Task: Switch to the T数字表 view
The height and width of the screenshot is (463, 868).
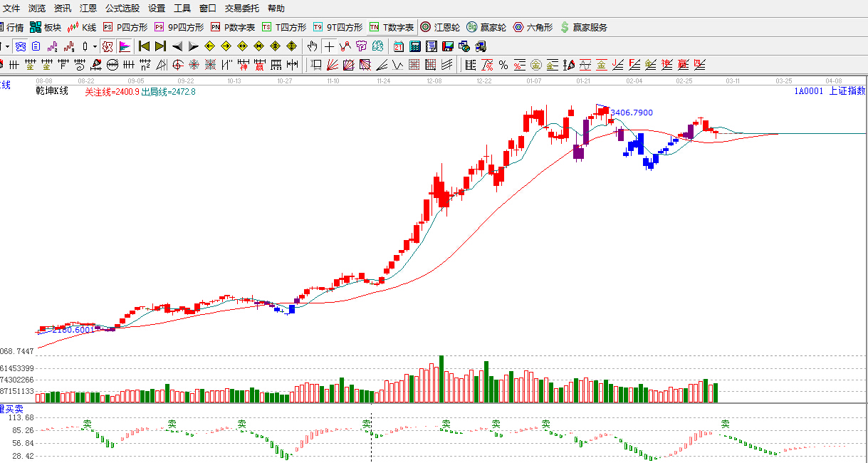Action: click(391, 28)
